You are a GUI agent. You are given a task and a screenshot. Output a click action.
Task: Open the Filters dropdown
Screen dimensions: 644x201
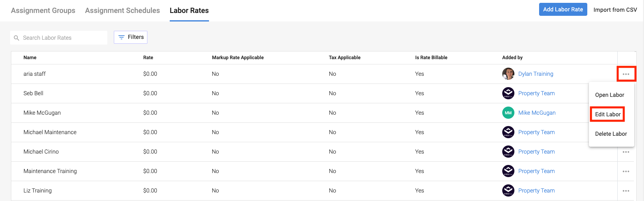point(131,37)
